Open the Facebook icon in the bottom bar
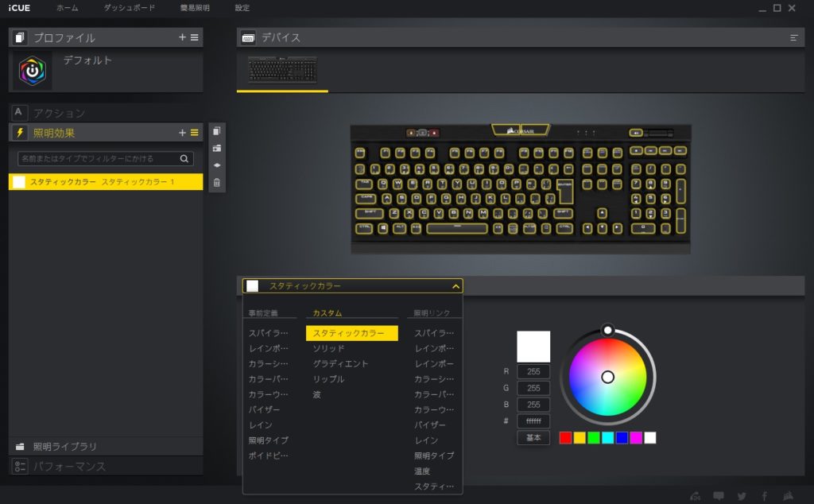This screenshot has height=504, width=814. pyautogui.click(x=764, y=496)
